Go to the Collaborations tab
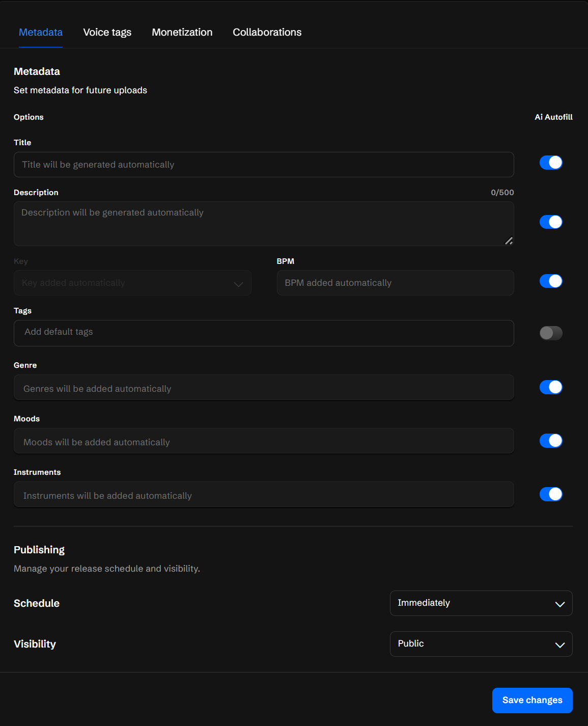The height and width of the screenshot is (726, 588). point(267,33)
